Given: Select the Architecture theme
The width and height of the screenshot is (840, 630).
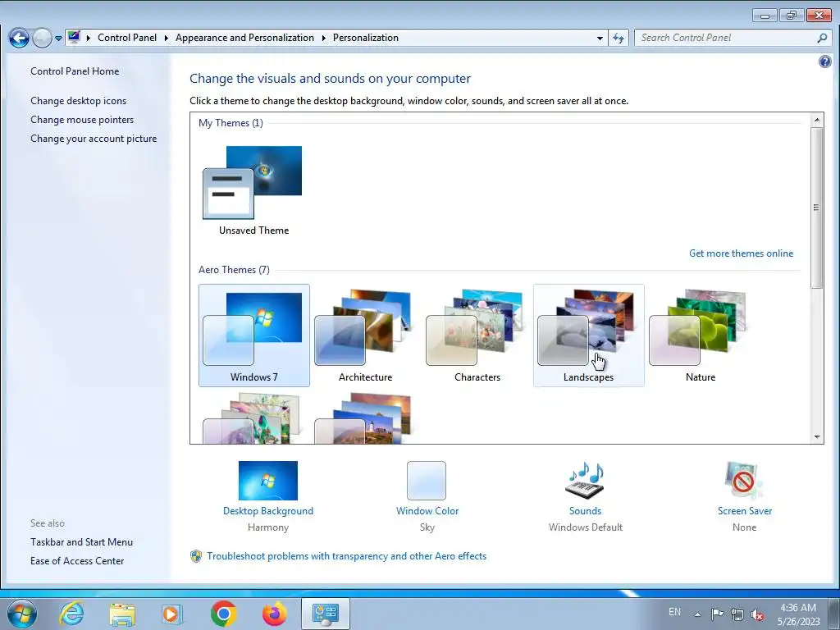Looking at the screenshot, I should (x=365, y=336).
